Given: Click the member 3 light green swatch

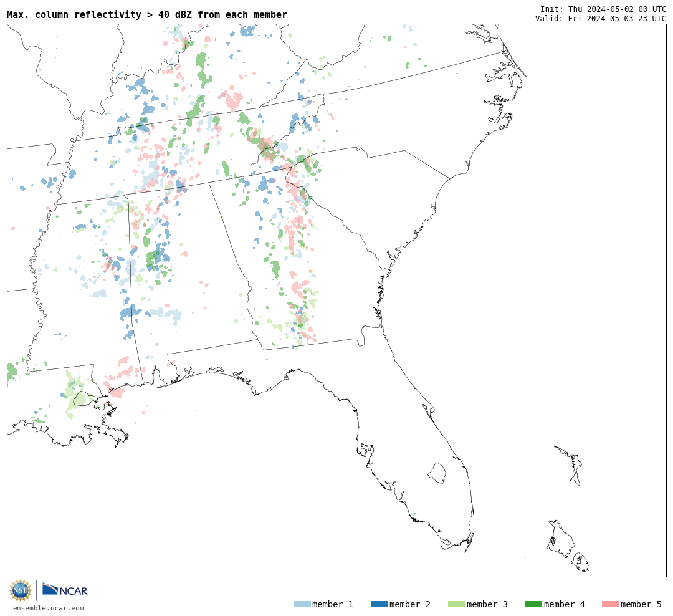Looking at the screenshot, I should click(456, 604).
